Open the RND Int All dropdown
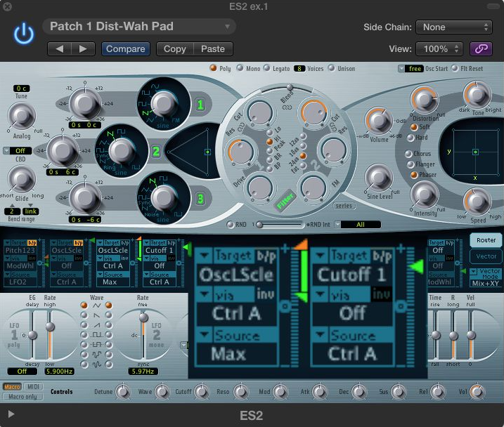Viewport: 504px width, 427px height. click(357, 225)
